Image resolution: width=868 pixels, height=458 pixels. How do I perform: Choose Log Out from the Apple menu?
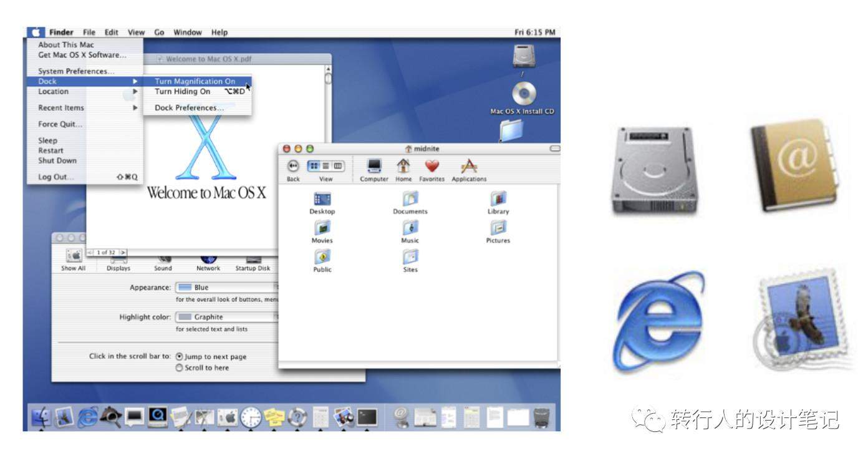click(x=85, y=177)
